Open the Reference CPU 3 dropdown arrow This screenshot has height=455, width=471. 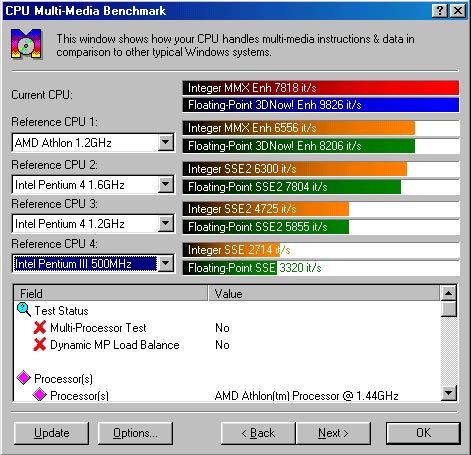point(166,223)
